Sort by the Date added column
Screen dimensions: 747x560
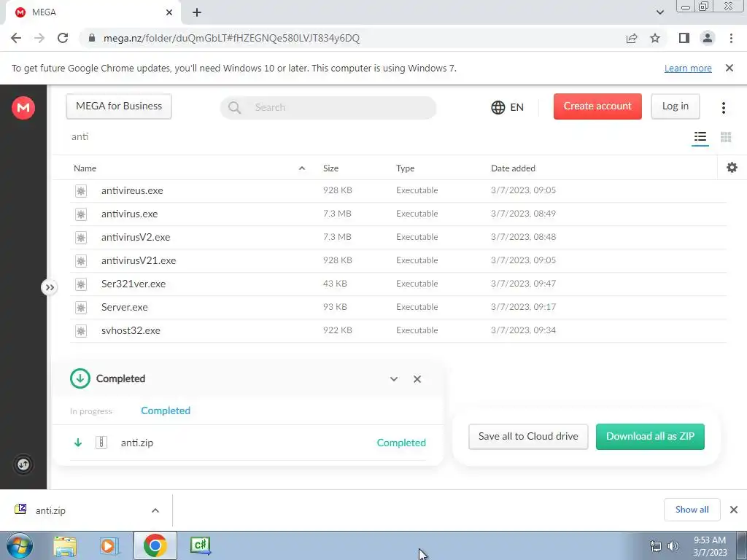513,168
